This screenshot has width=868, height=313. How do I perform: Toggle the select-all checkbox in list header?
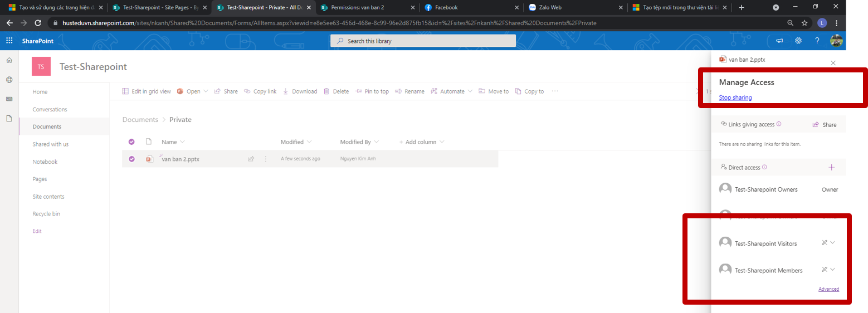[131, 141]
